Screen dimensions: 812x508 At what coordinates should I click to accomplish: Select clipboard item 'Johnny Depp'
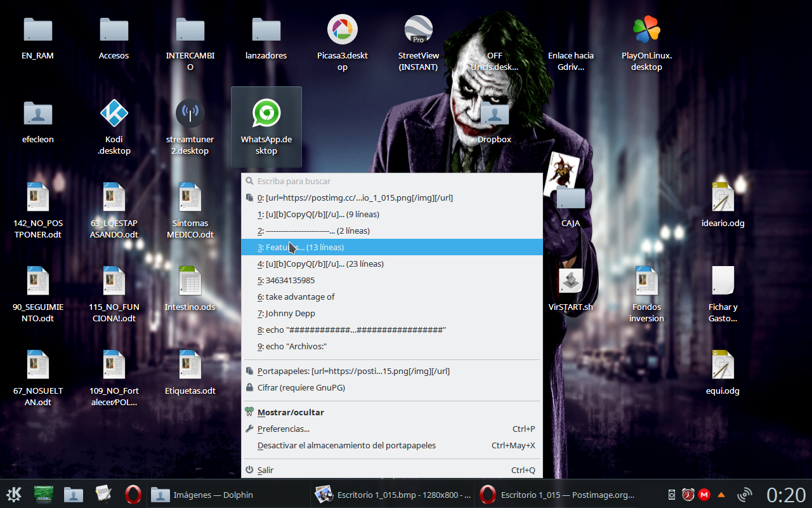[392, 313]
